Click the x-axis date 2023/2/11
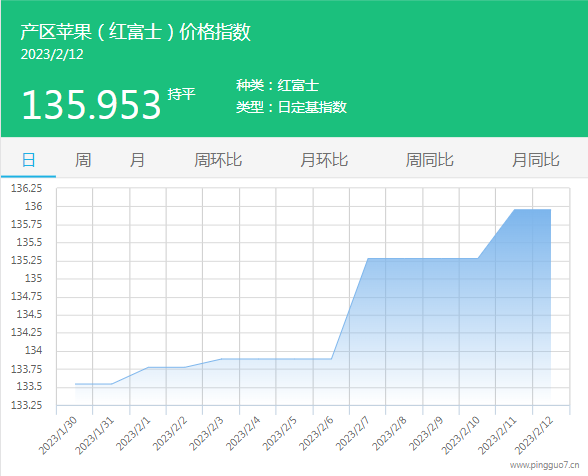This screenshot has width=588, height=476. coord(497,435)
